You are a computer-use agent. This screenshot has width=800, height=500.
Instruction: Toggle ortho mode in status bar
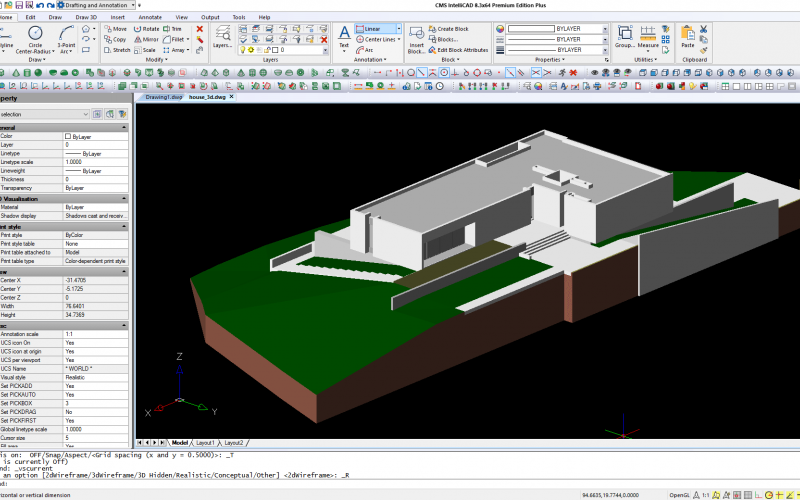[758, 495]
